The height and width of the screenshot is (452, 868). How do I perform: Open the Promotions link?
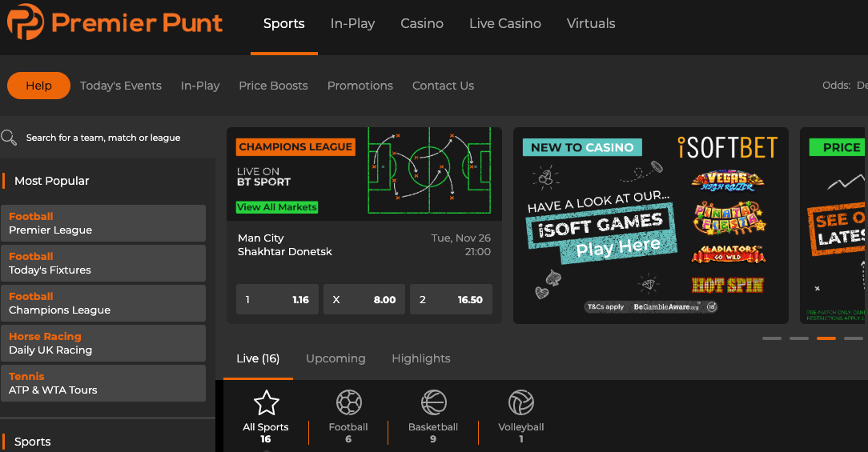pos(360,86)
